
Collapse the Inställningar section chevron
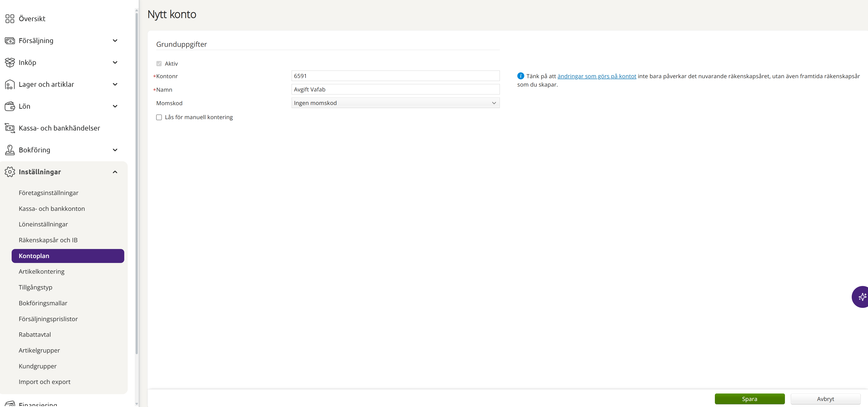(x=115, y=172)
